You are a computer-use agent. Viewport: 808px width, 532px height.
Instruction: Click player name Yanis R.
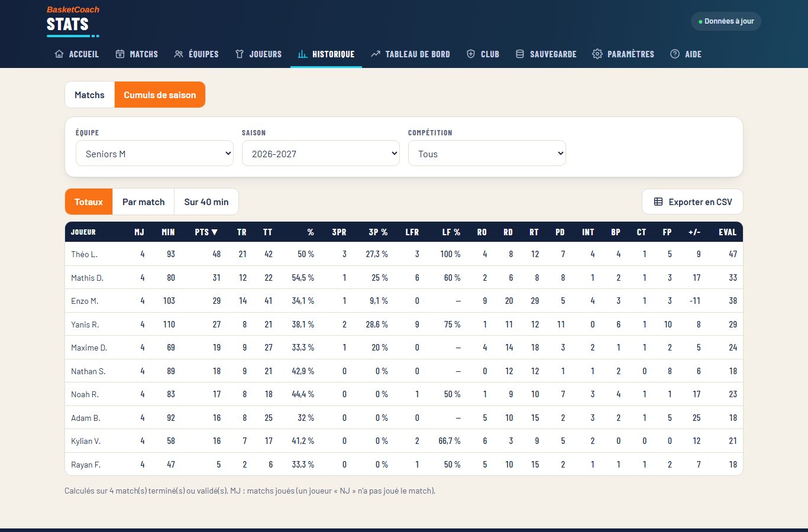click(x=85, y=325)
